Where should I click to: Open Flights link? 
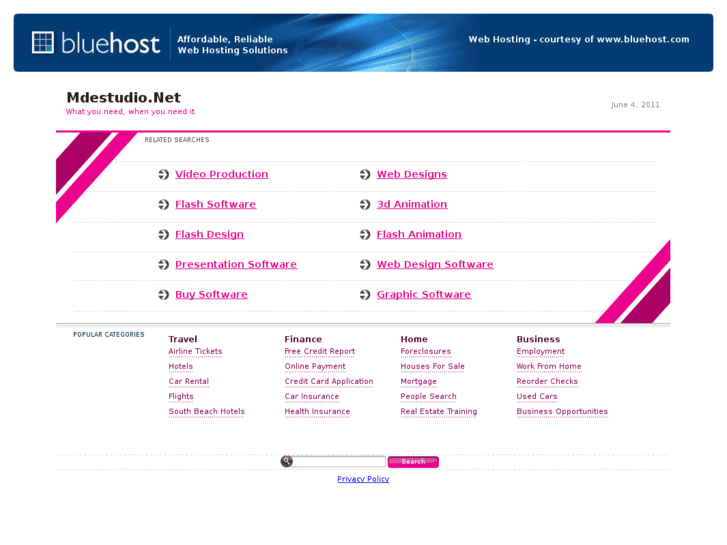pos(181,397)
